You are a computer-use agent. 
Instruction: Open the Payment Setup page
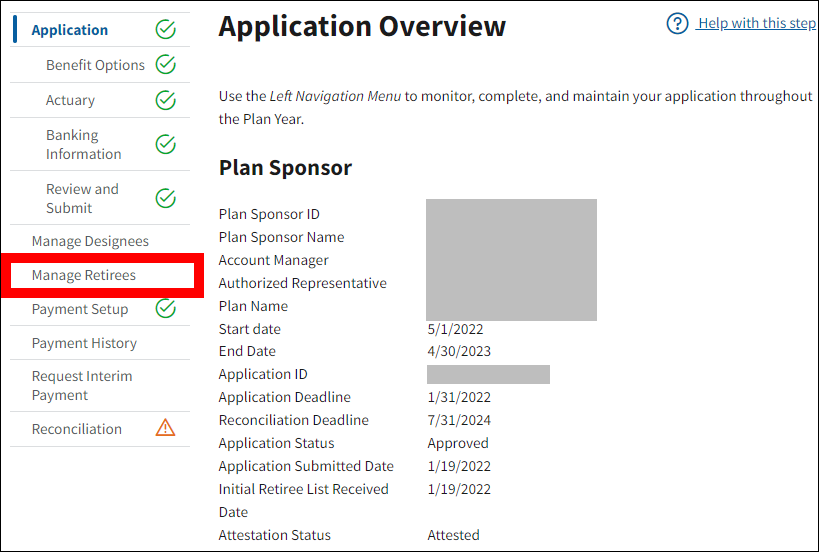click(80, 309)
